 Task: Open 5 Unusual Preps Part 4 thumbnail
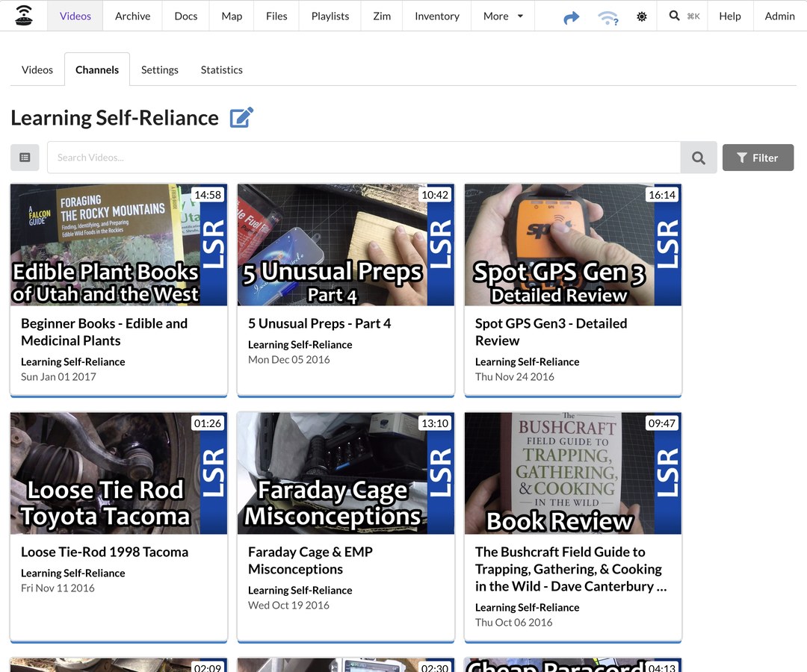[346, 245]
